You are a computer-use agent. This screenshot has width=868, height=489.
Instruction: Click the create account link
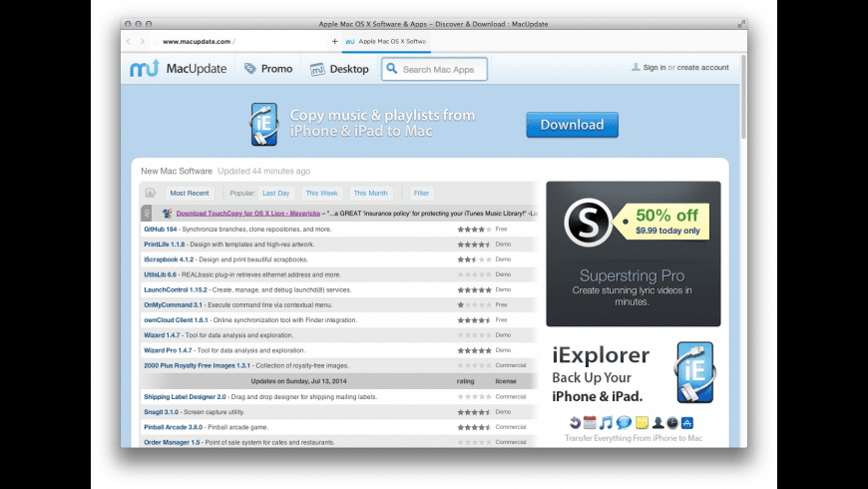click(x=703, y=68)
